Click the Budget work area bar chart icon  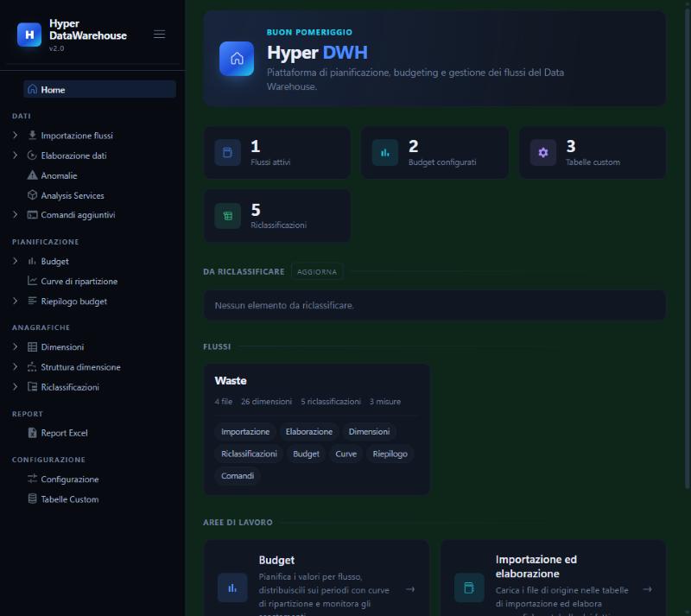(x=232, y=587)
